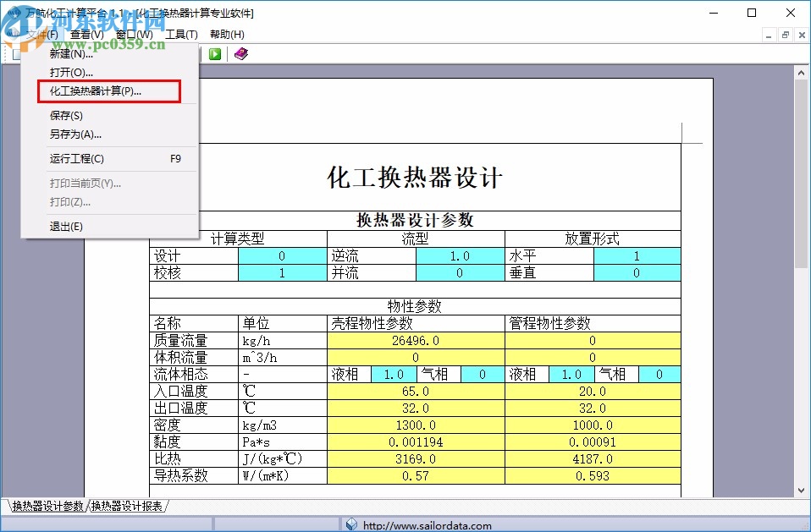
Task: Open the purple help book icon
Action: pos(241,54)
